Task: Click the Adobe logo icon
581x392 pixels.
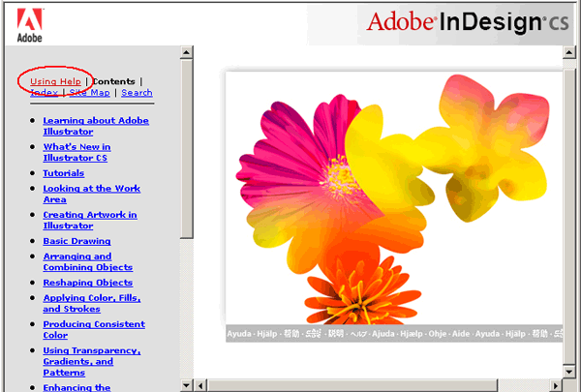Action: (30, 25)
